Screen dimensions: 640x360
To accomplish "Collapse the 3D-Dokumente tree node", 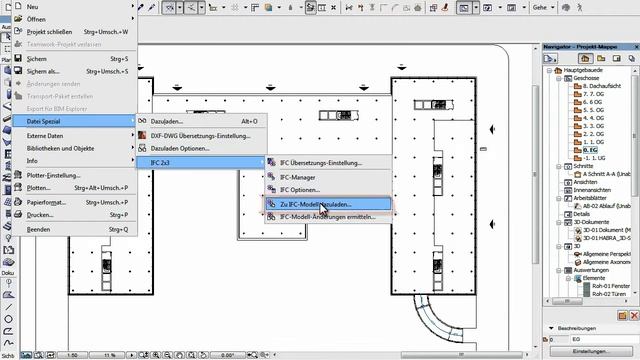I will [x=559, y=222].
